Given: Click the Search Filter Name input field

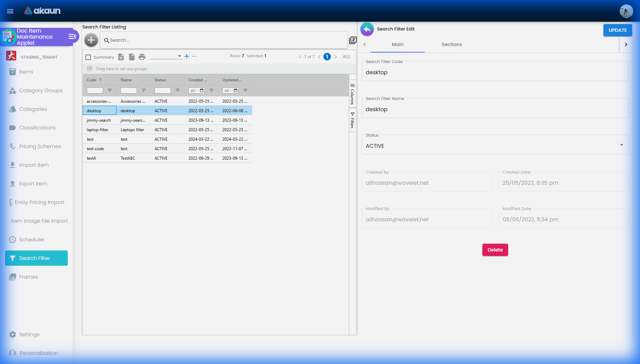Looking at the screenshot, I should [x=495, y=109].
